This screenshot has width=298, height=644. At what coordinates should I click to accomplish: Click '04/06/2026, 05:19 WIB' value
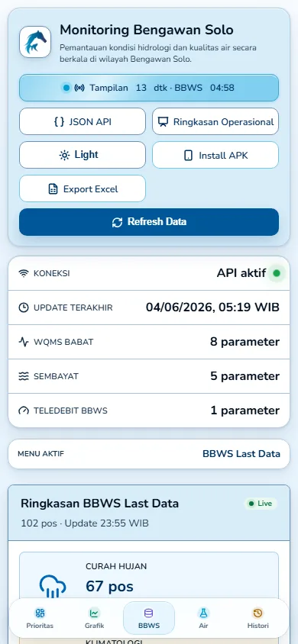pos(212,308)
